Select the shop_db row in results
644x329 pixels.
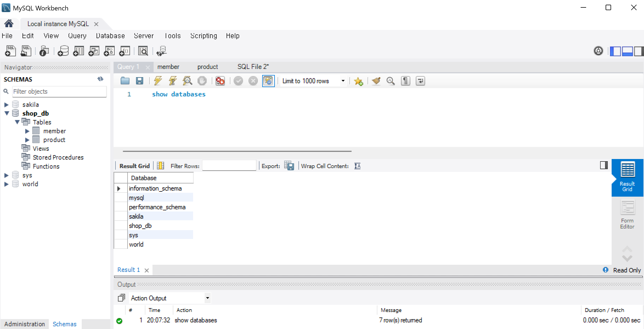160,226
